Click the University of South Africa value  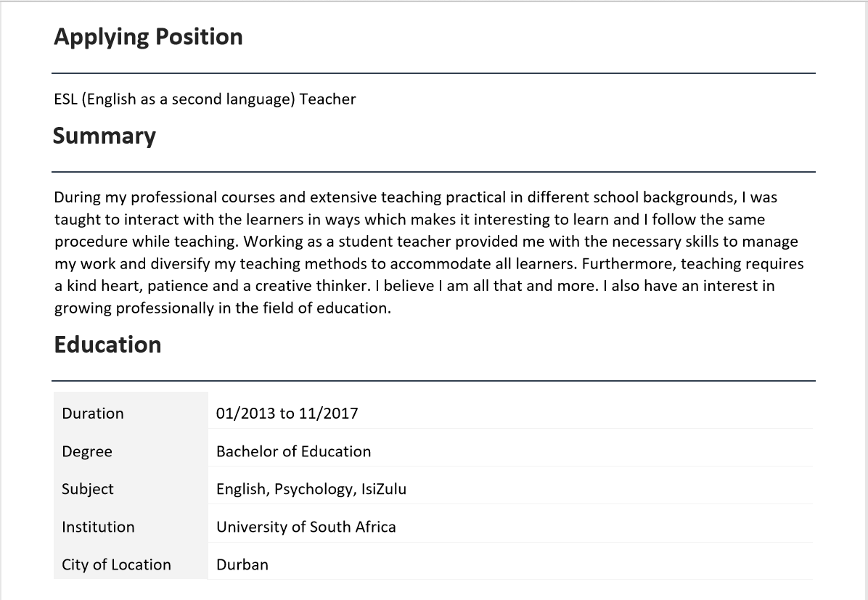pos(306,527)
